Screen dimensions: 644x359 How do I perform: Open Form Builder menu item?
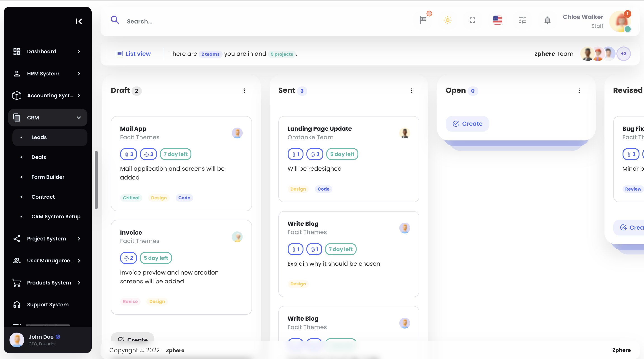coord(48,177)
